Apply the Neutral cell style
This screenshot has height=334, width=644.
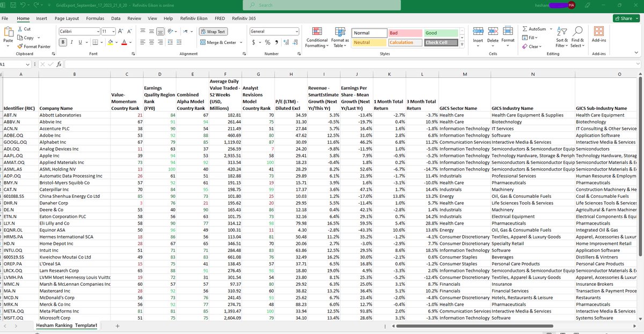(x=369, y=42)
